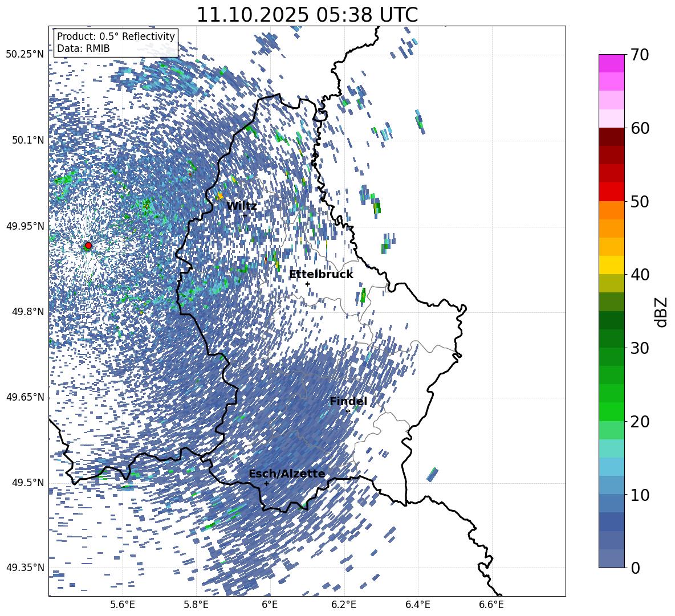
Task: Click the 49.65°N latitude tick label
Action: [25, 397]
